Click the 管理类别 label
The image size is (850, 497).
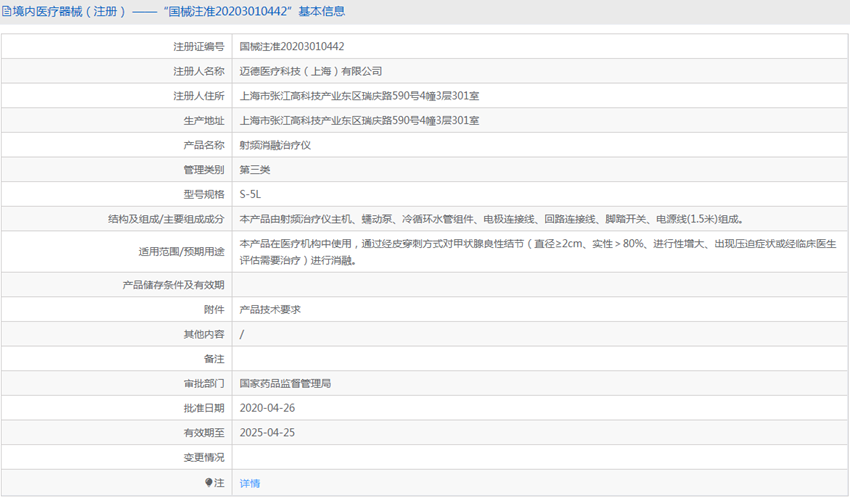tap(204, 170)
